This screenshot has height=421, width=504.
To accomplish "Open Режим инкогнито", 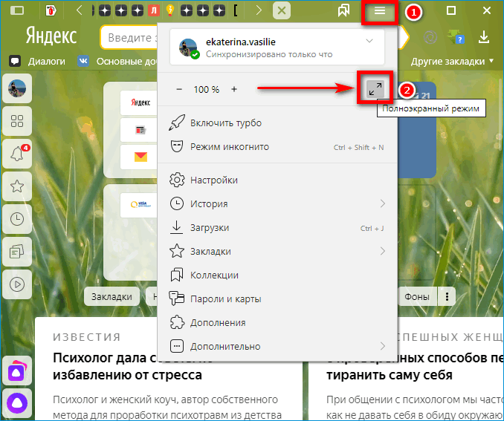I will [277, 147].
